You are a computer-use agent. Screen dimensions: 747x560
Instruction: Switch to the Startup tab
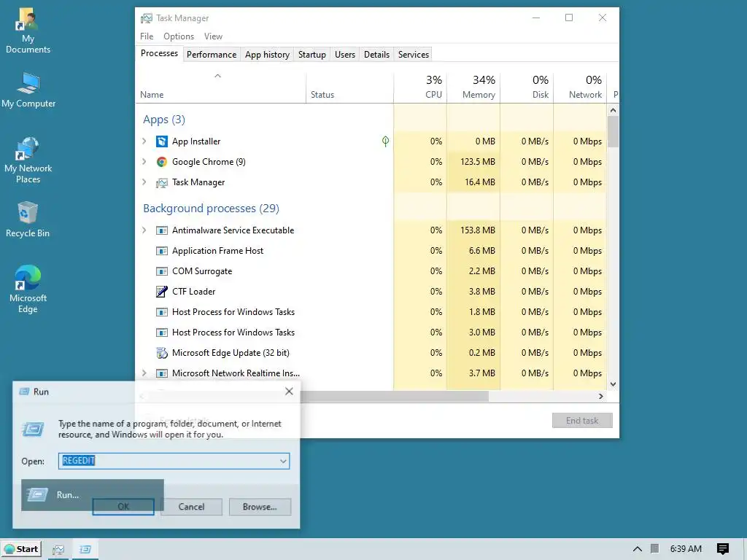[312, 54]
